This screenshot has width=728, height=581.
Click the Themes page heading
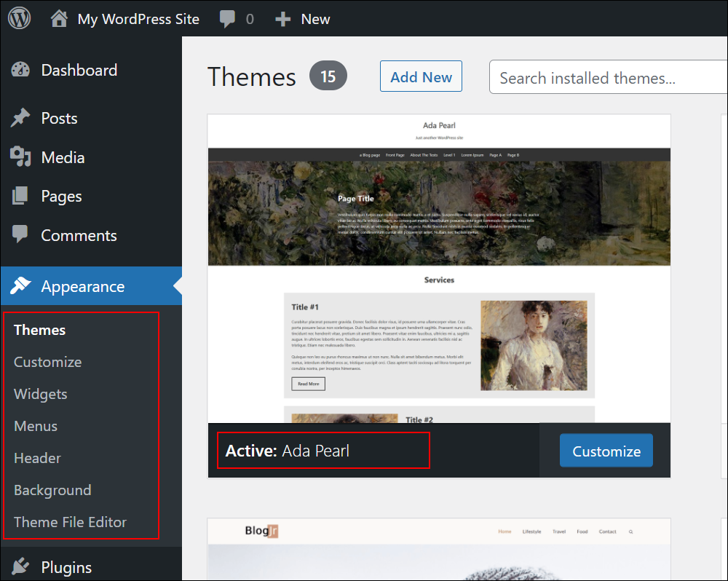pyautogui.click(x=251, y=76)
